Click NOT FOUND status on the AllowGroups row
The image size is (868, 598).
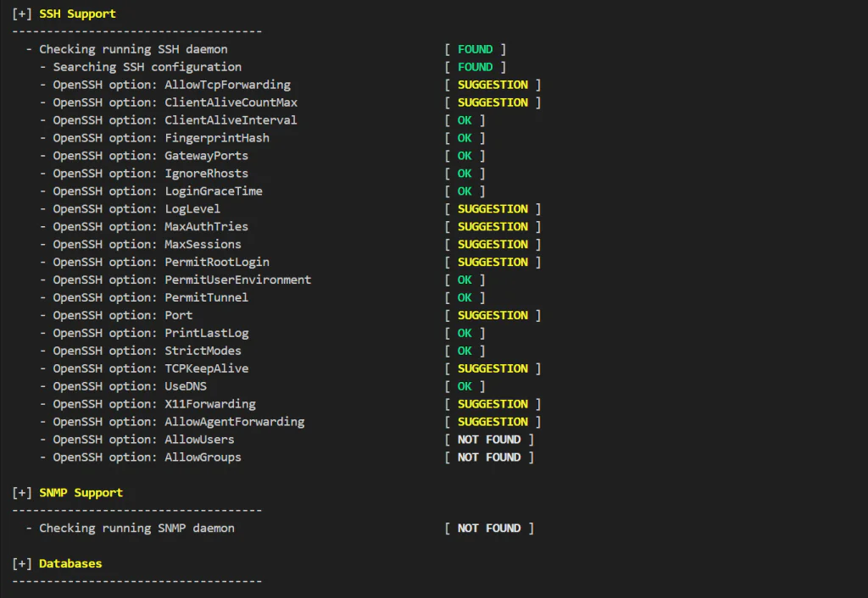click(x=489, y=457)
